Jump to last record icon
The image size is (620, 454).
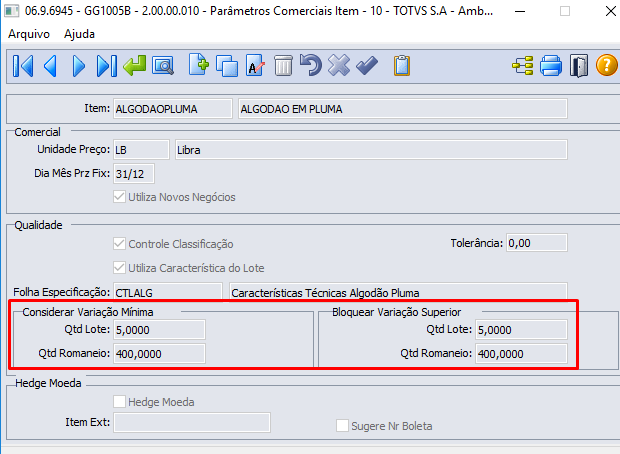coord(107,66)
